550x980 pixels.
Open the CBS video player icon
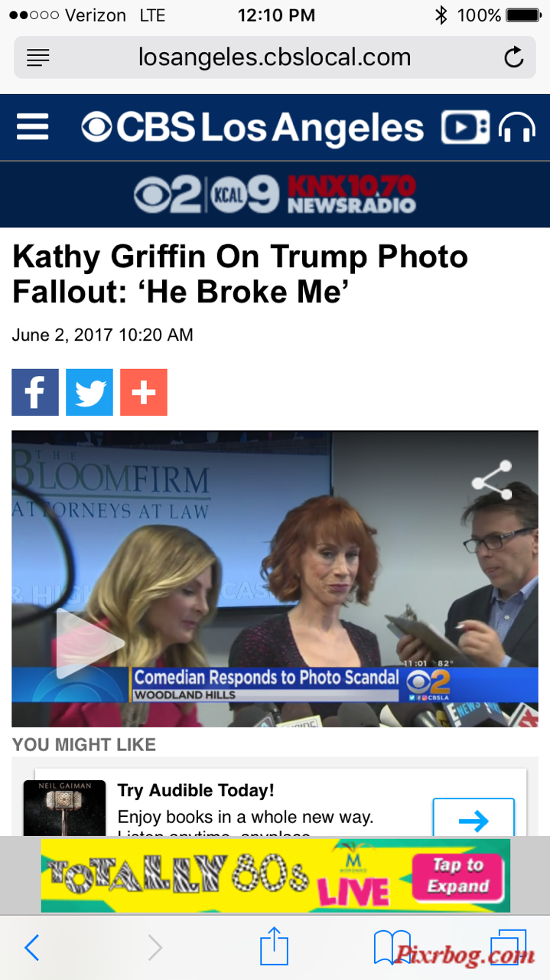(464, 127)
